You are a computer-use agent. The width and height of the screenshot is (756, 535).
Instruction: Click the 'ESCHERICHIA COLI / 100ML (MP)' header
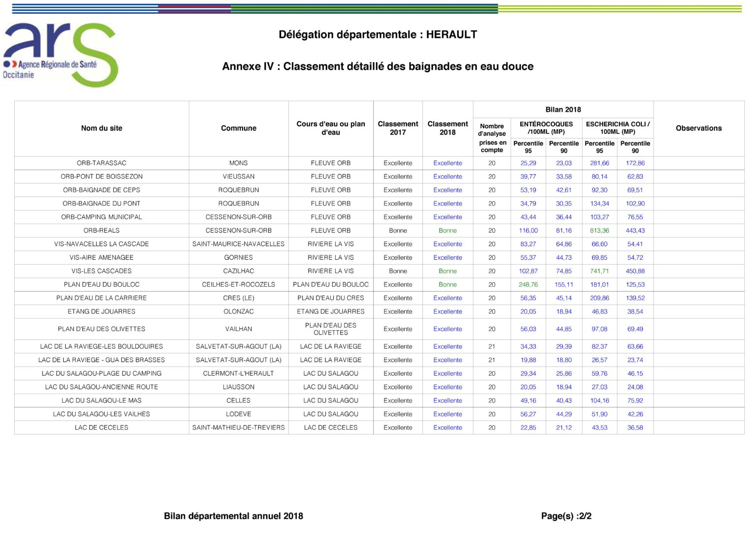coord(618,128)
